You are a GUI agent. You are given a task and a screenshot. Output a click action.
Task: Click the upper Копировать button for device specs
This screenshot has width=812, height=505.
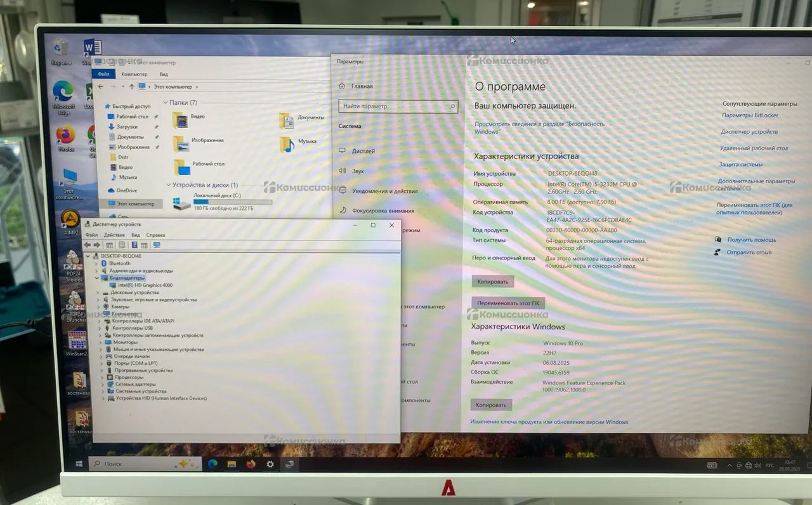[493, 281]
